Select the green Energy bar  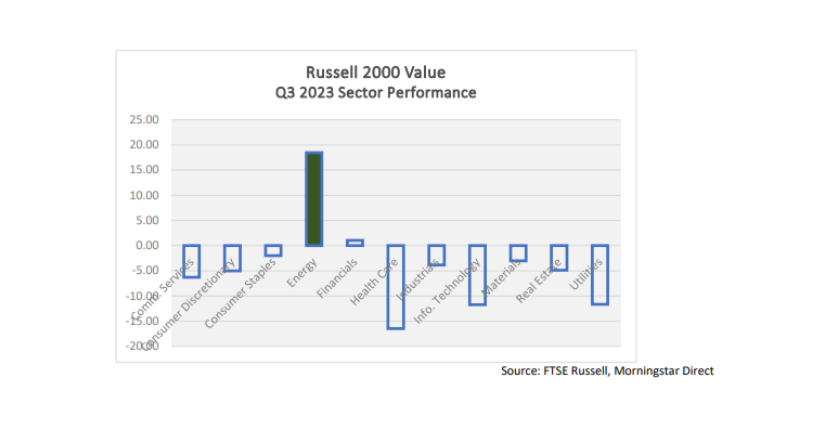314,199
